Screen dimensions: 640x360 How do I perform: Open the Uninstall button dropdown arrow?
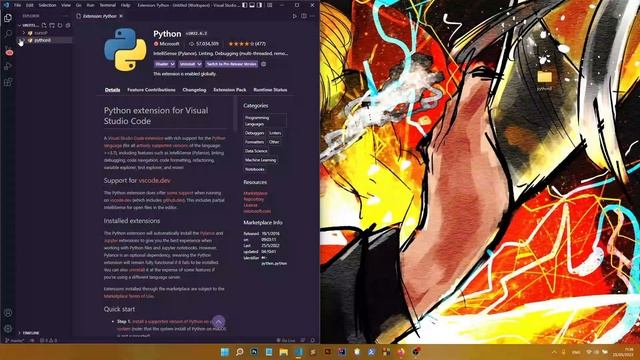point(199,64)
